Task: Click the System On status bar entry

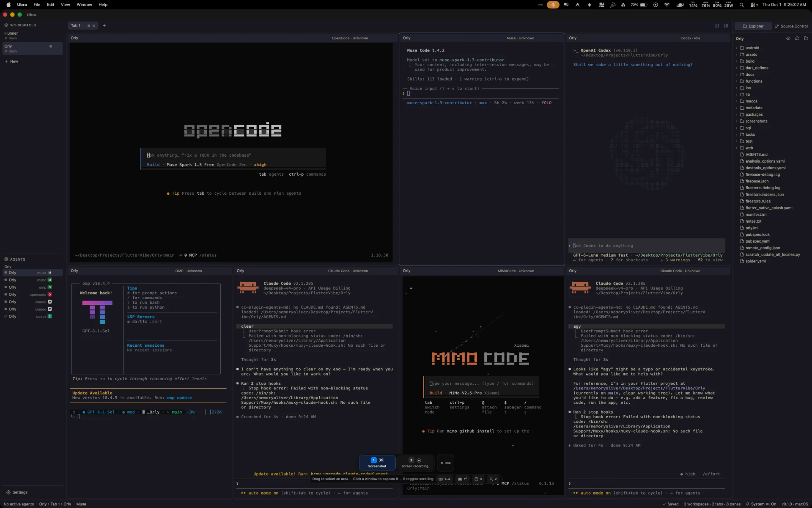Action: 761,504
